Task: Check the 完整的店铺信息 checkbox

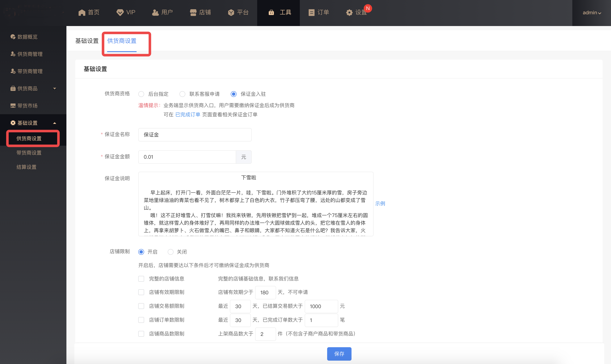Action: 141,279
